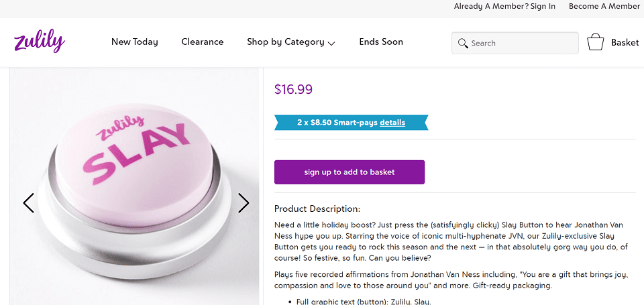Focus the Search input field
Image resolution: width=644 pixels, height=305 pixels.
click(522, 43)
